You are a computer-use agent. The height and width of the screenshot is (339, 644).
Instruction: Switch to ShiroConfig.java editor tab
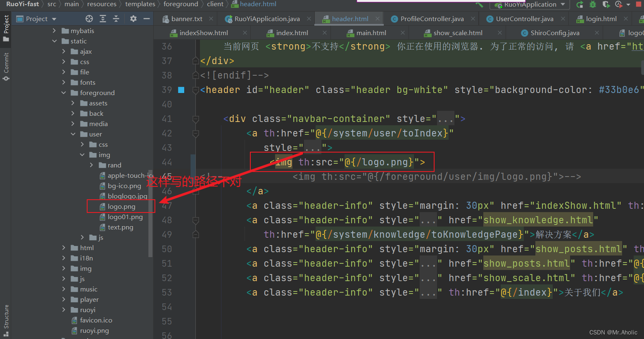tap(555, 33)
